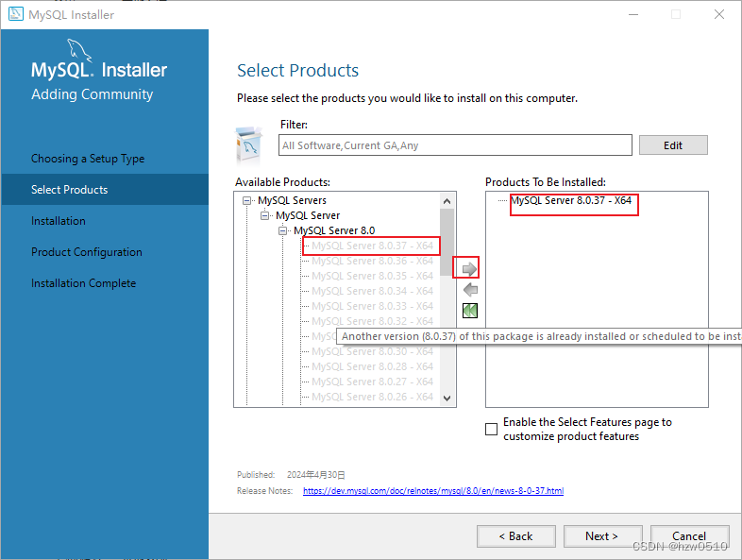Click the published date 2024年4月30日 text
This screenshot has height=560, width=742.
point(316,475)
